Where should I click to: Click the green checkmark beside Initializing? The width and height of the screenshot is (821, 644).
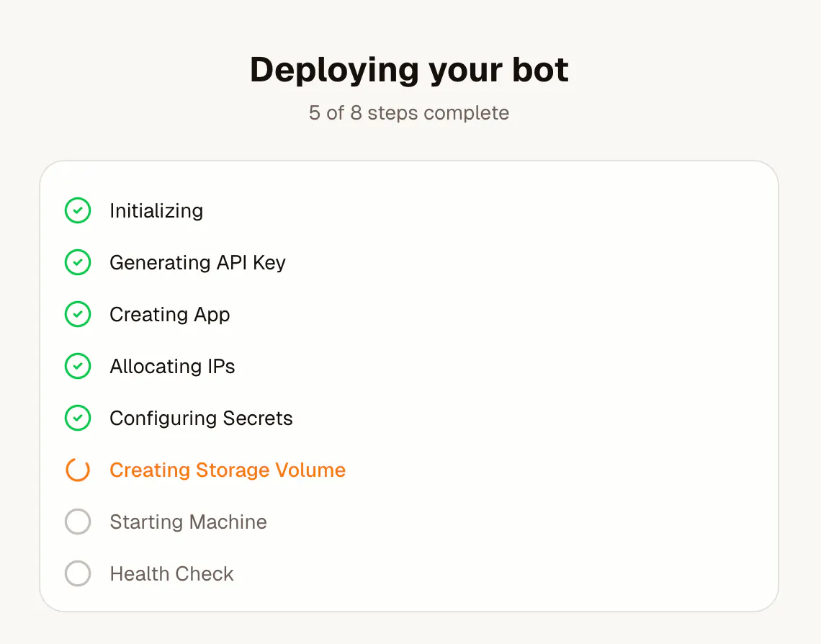pos(78,210)
